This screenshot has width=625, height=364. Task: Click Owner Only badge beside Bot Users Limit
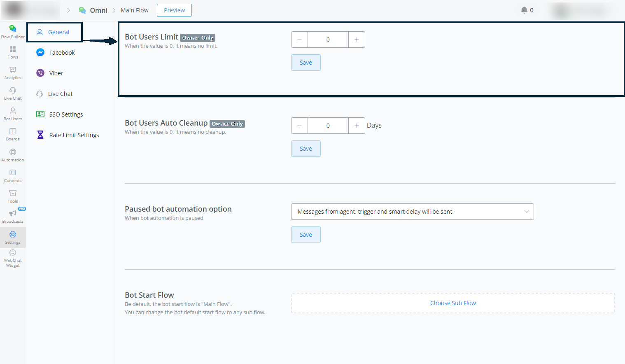pos(198,37)
